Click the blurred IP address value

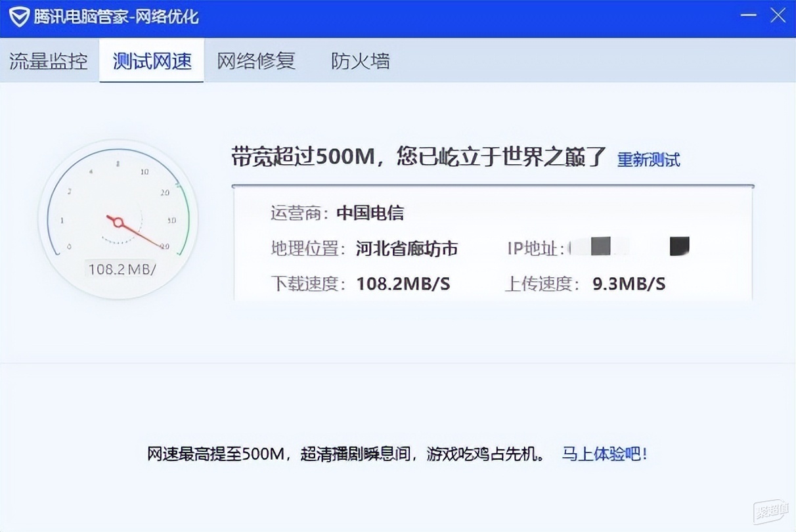[x=630, y=247]
